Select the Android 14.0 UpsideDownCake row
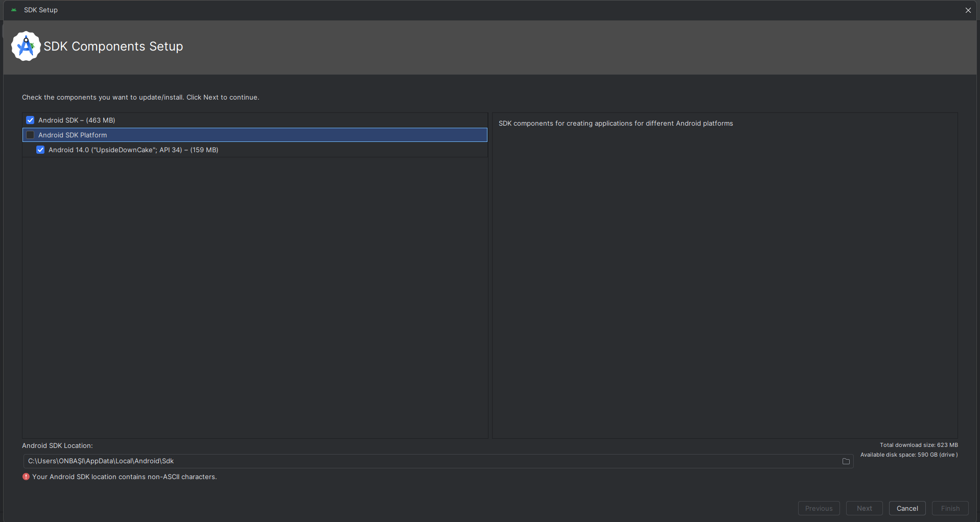980x522 pixels. pyautogui.click(x=255, y=150)
